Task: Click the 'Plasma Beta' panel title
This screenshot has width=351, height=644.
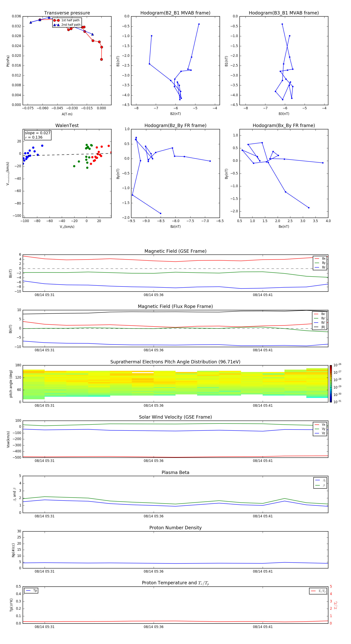Action: click(175, 473)
